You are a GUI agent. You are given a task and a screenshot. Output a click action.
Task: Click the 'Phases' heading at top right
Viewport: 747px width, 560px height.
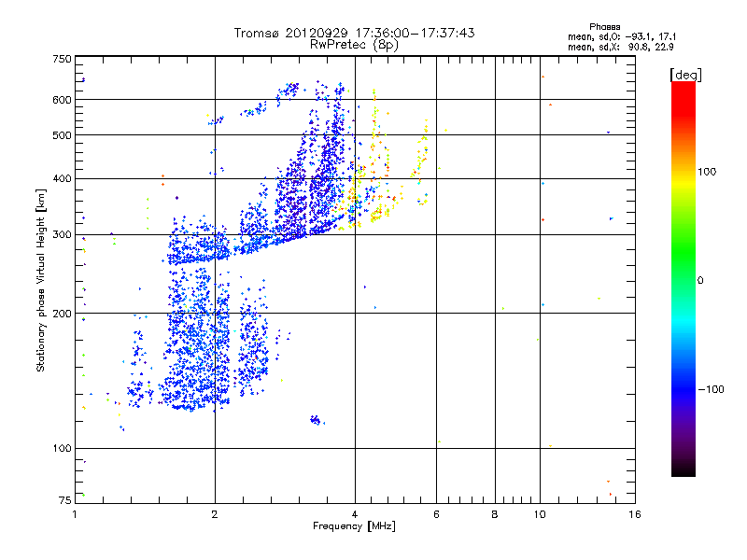click(x=604, y=27)
